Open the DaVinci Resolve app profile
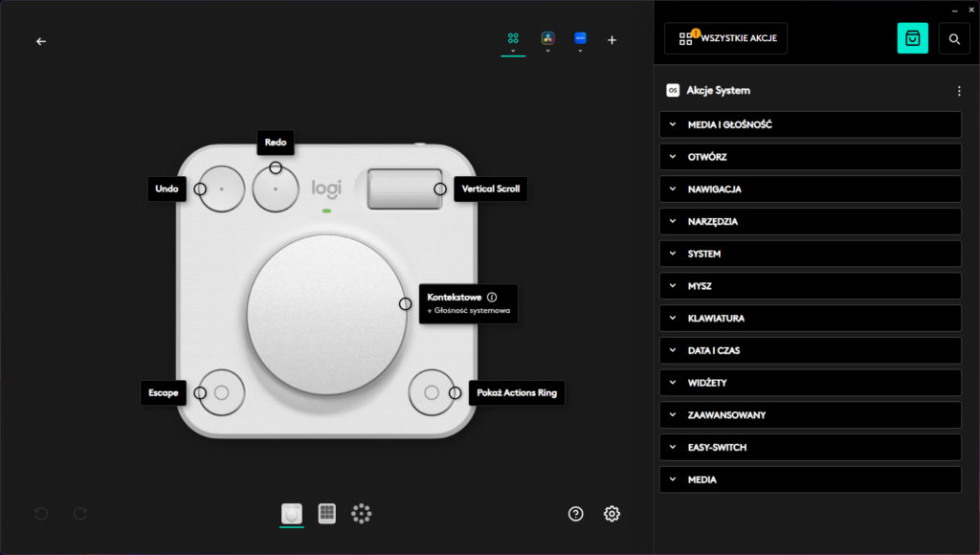The height and width of the screenshot is (555, 980). 547,38
